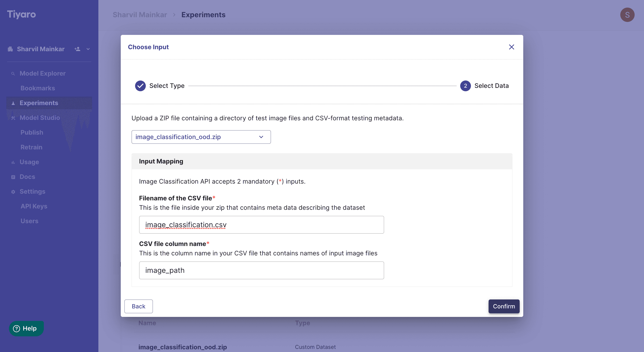Click the Usage bar chart icon
Screen dimensions: 644x352
click(13, 162)
